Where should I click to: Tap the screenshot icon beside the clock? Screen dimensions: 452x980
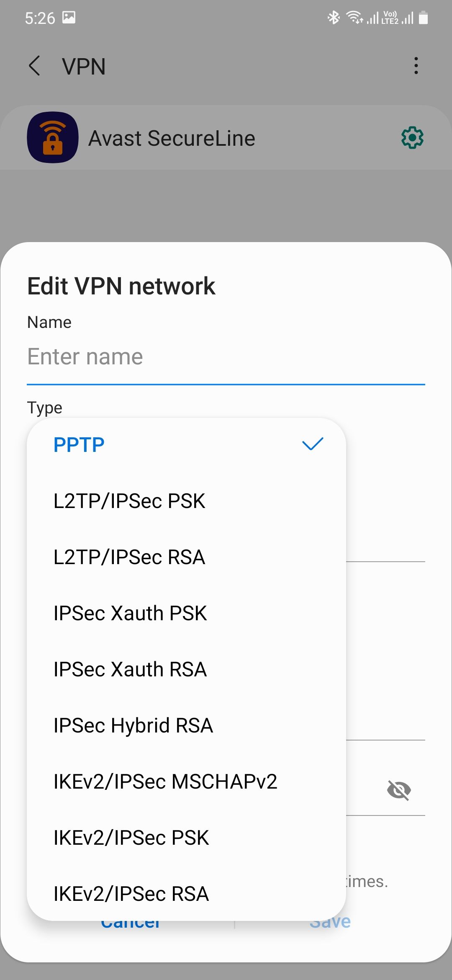pos(69,18)
